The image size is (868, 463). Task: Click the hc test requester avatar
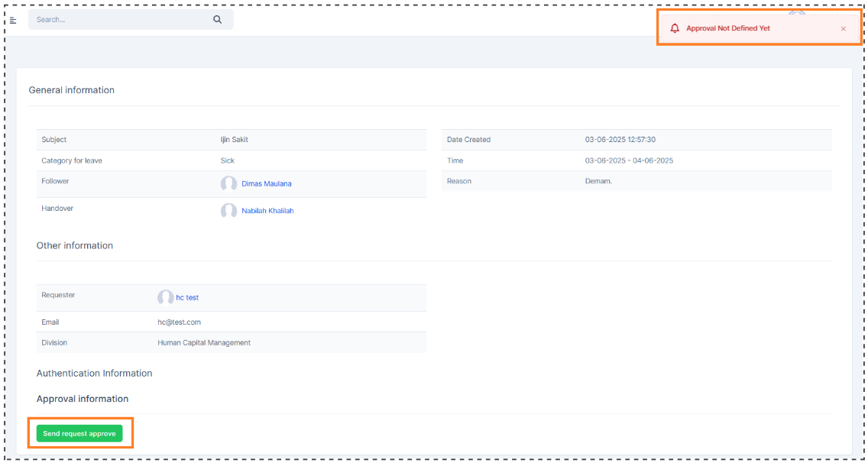tap(165, 297)
